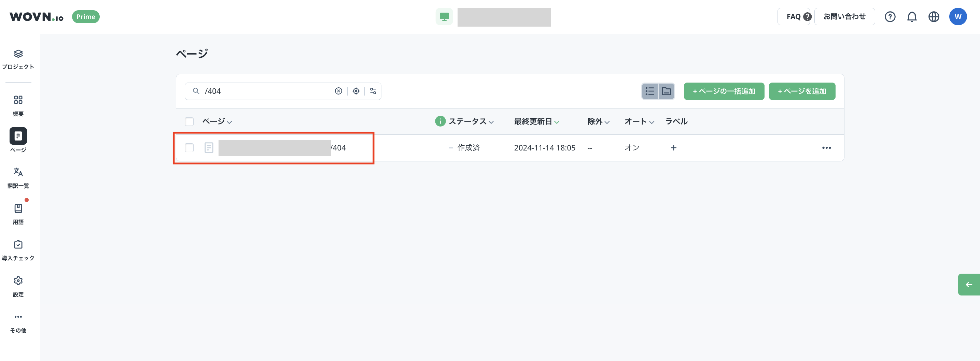Click the exact-match target icon in search bar
The image size is (980, 361).
coord(356,91)
